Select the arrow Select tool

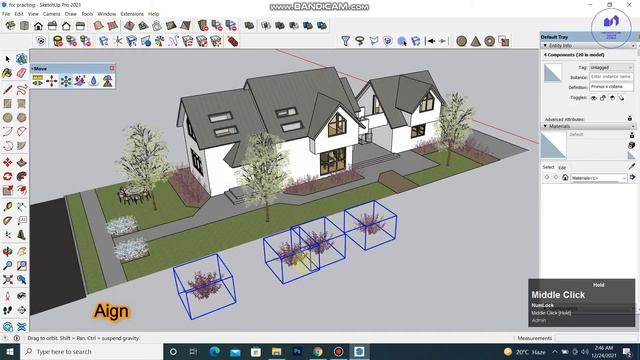[7, 60]
